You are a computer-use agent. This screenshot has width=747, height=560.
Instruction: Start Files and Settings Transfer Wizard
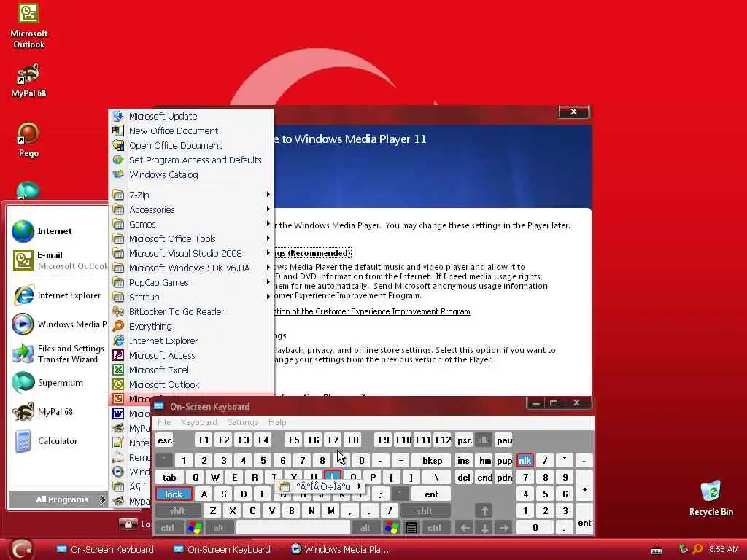point(58,354)
